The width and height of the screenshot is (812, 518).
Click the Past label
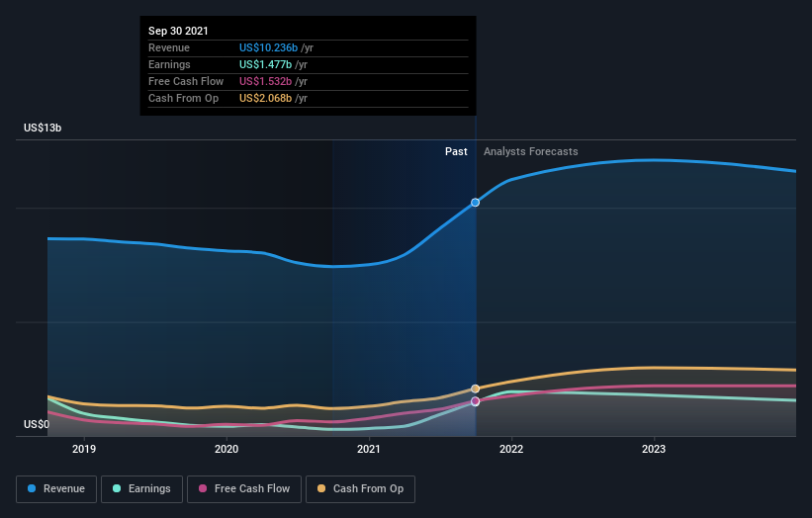click(456, 151)
